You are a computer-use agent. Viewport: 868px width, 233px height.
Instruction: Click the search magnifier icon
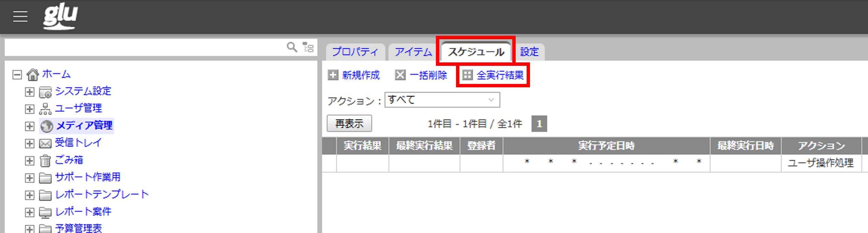[292, 47]
